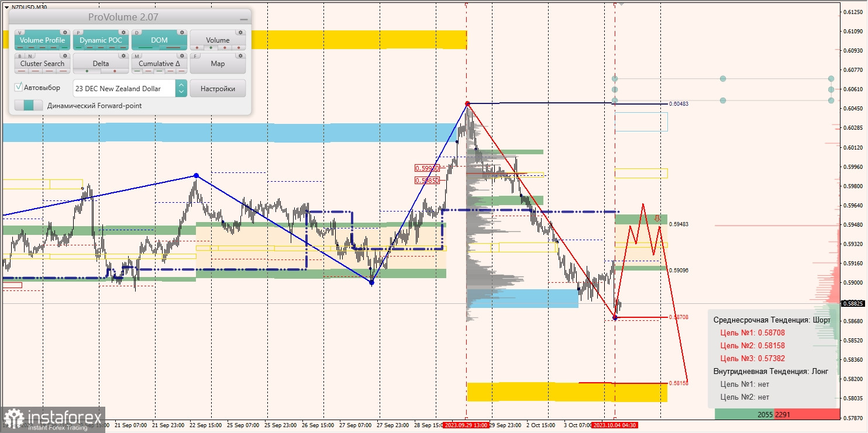Click the green 2055 volume bar
868x433 pixels.
pos(744,414)
